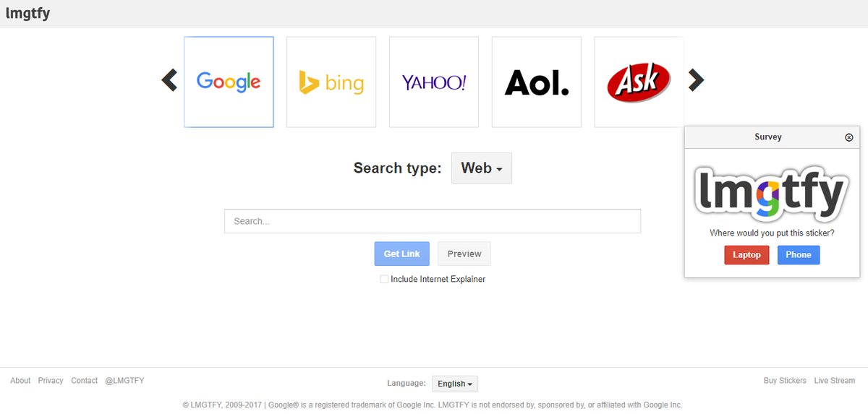Click the Get Link button
The height and width of the screenshot is (414, 868).
[401, 254]
